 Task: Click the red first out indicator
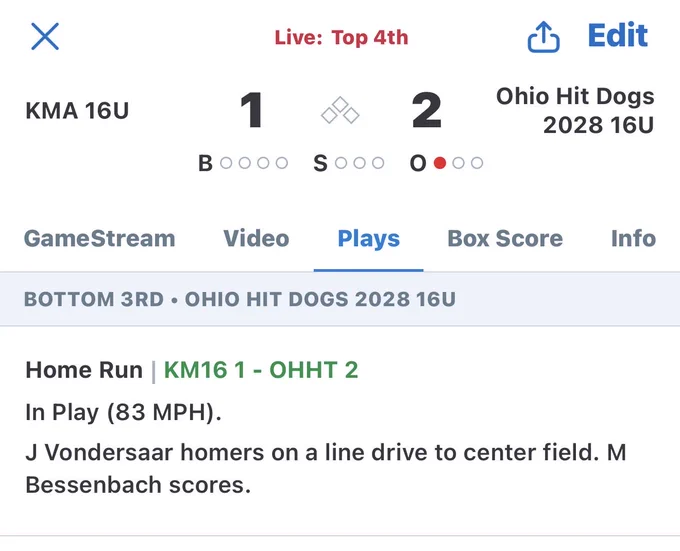pos(440,163)
